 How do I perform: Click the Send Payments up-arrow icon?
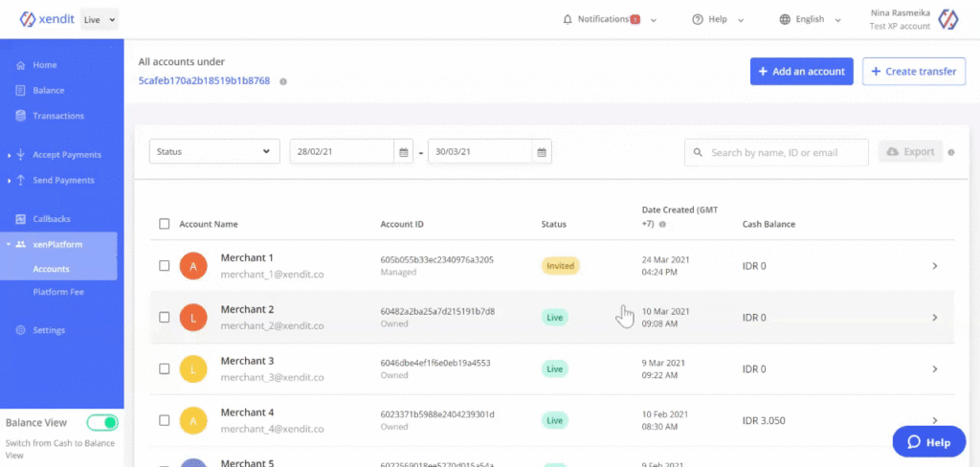tap(21, 180)
